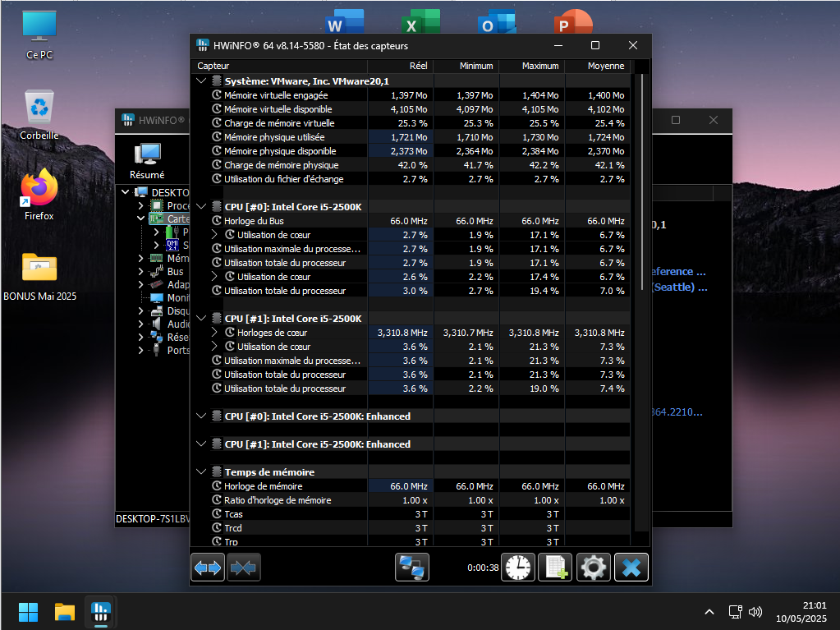Select the Excel desktop icon
Screen dimensions: 840x630
click(420, 21)
